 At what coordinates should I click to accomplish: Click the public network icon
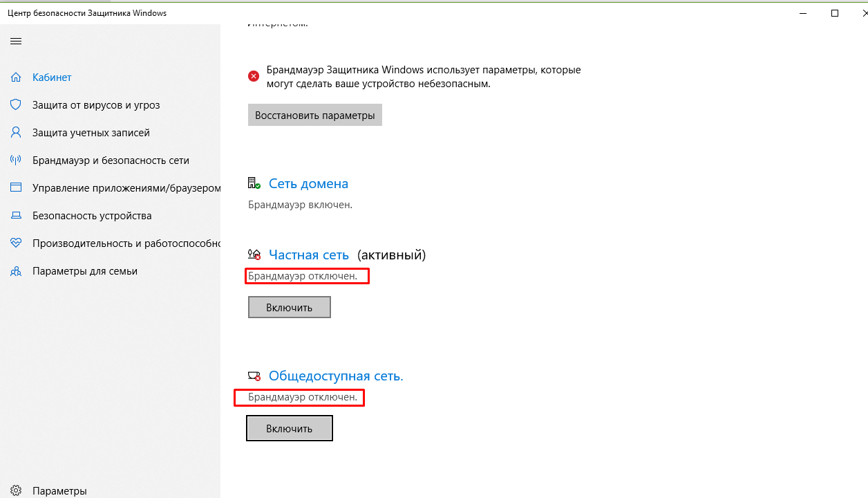254,376
